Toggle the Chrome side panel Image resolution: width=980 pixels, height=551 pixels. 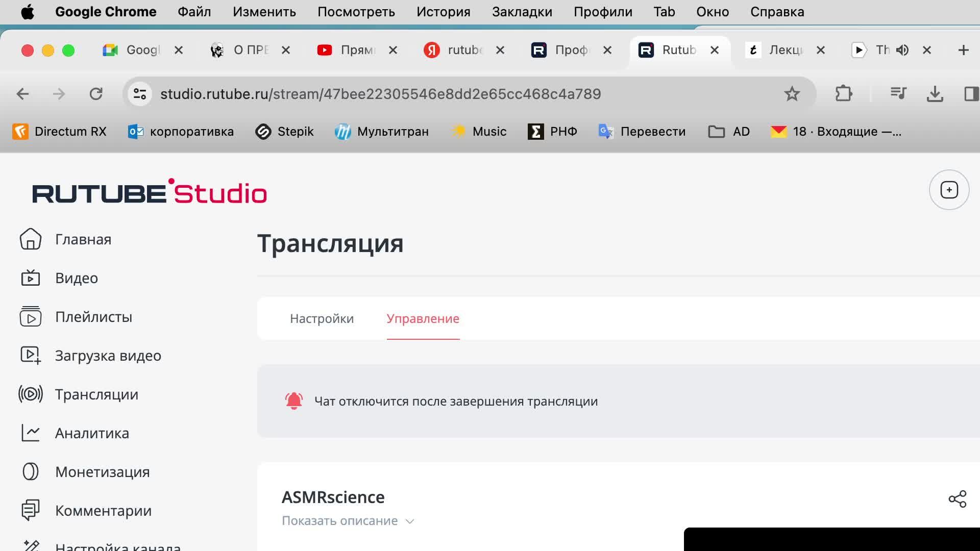click(x=970, y=94)
